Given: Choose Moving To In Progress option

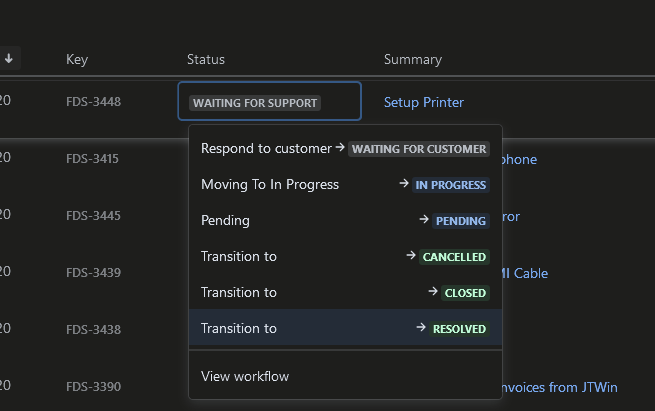Looking at the screenshot, I should tap(345, 184).
